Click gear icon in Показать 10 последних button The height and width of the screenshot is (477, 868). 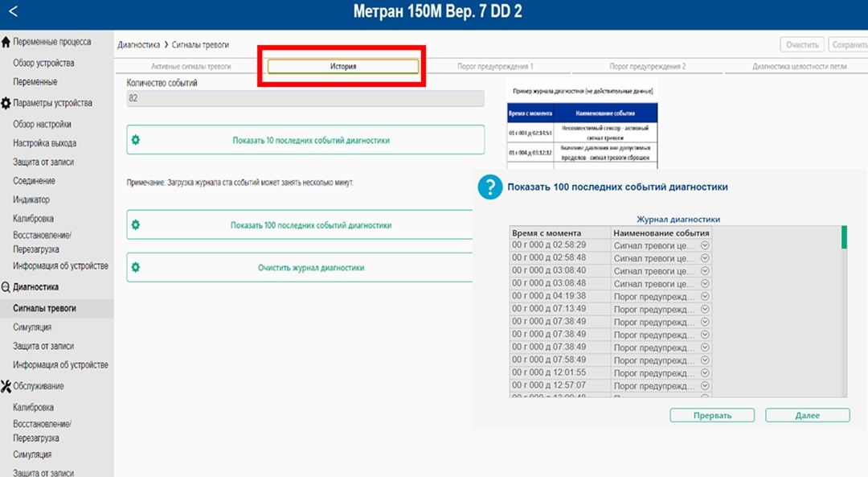pyautogui.click(x=136, y=140)
